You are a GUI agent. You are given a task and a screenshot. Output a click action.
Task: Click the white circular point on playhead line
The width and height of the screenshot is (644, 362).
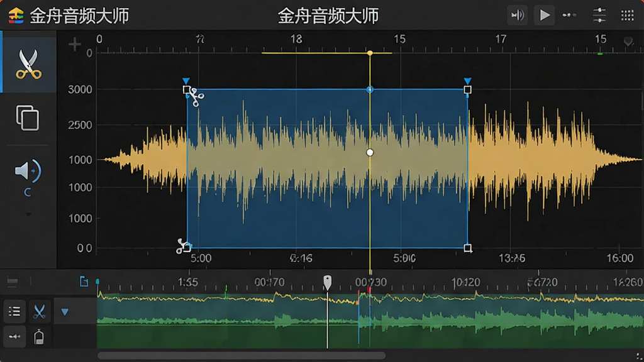click(370, 153)
